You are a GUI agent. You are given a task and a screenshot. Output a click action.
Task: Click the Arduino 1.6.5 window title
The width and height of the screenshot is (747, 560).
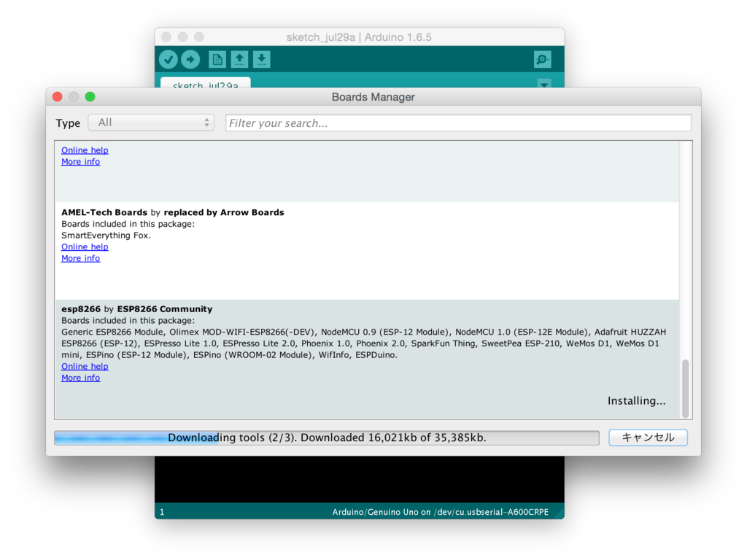tap(359, 37)
